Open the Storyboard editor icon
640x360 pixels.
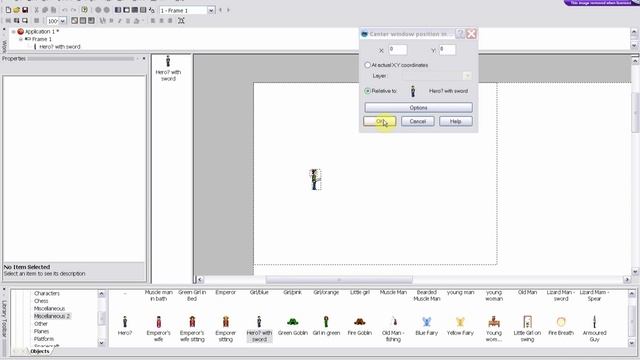point(118,10)
